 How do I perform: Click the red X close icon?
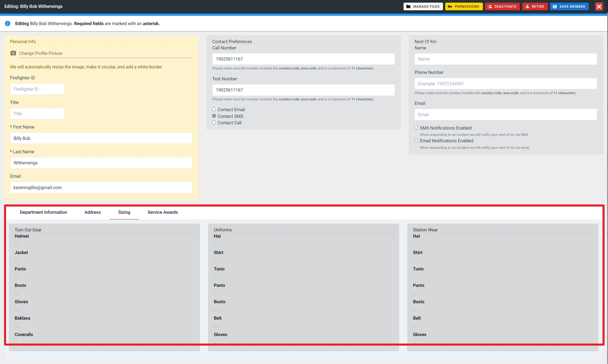click(599, 7)
